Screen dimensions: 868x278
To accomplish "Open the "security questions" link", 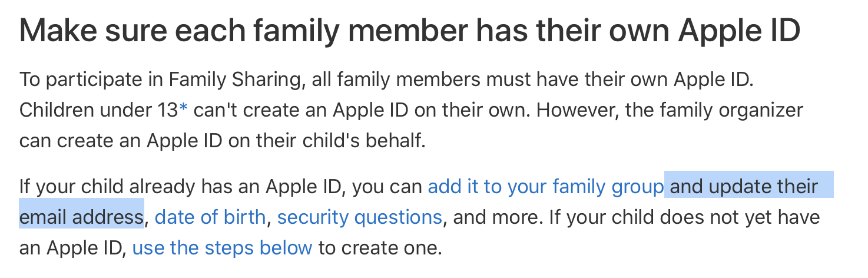I will click(359, 217).
